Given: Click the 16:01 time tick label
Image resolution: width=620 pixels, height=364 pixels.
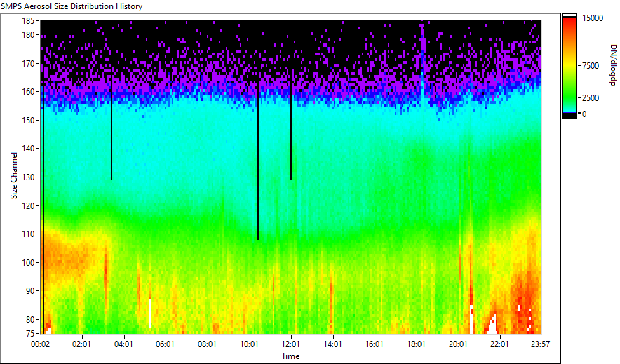Looking at the screenshot, I should click(x=374, y=344).
